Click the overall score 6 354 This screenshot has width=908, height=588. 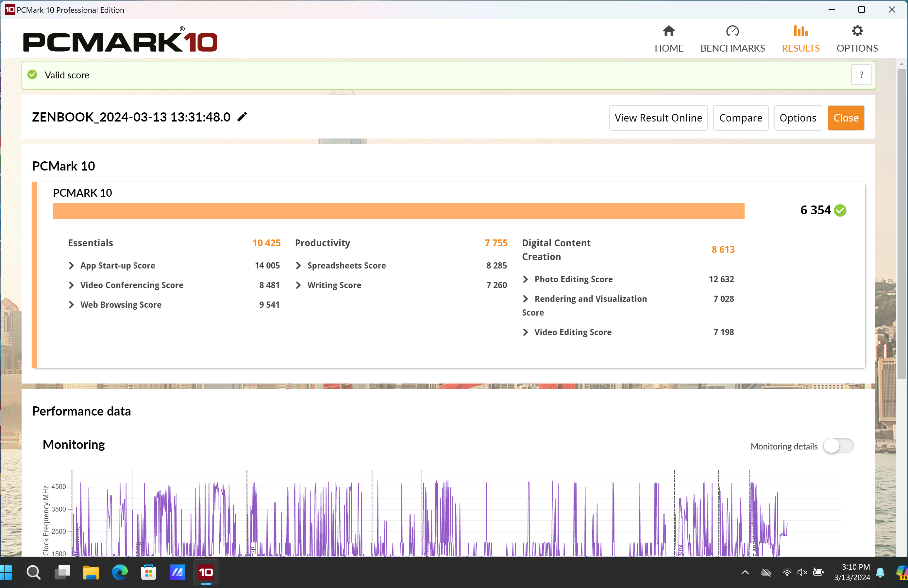point(815,210)
